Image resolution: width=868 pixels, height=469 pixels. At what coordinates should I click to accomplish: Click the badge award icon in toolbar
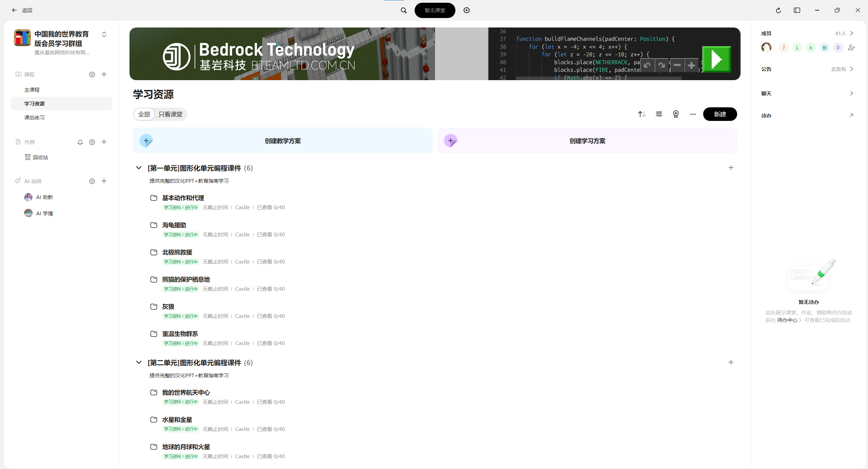(x=676, y=114)
